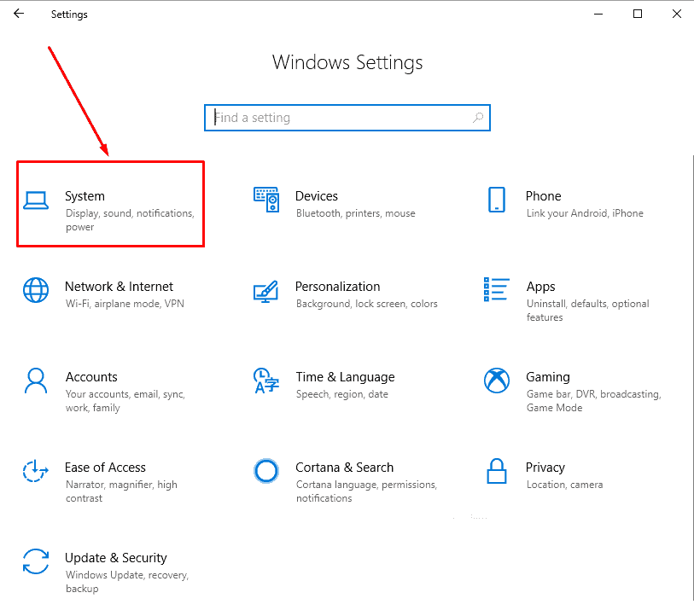Click the Gaming Xbox icon
694x616 pixels.
pyautogui.click(x=497, y=381)
